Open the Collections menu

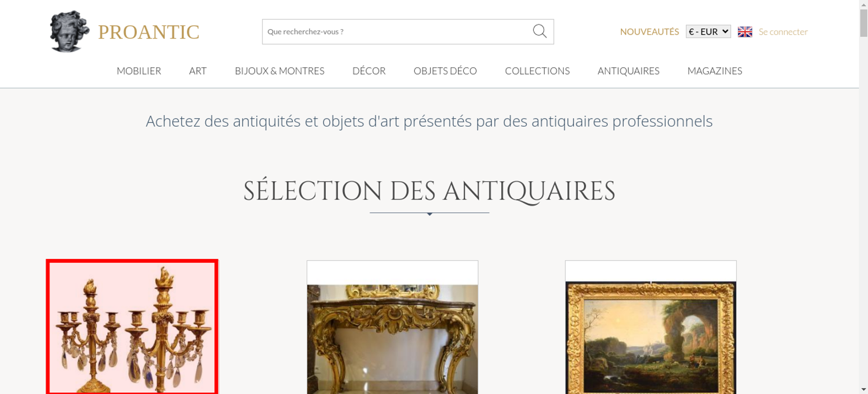pos(537,71)
